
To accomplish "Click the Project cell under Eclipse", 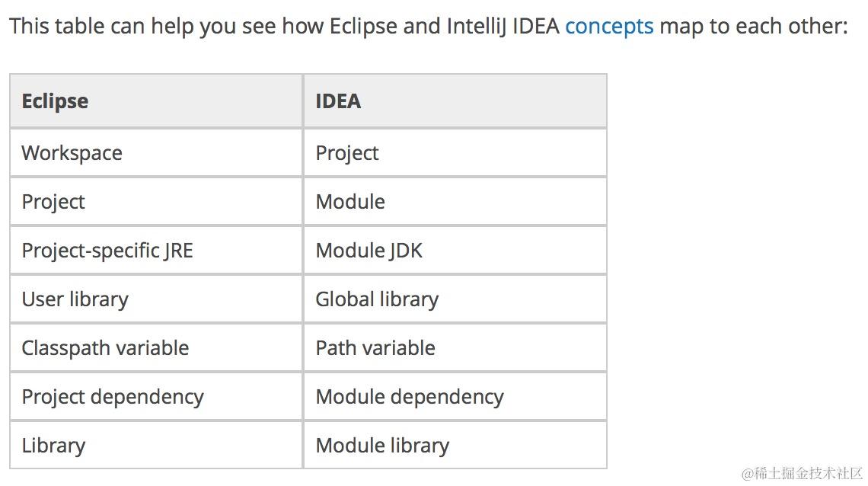I will coord(156,202).
